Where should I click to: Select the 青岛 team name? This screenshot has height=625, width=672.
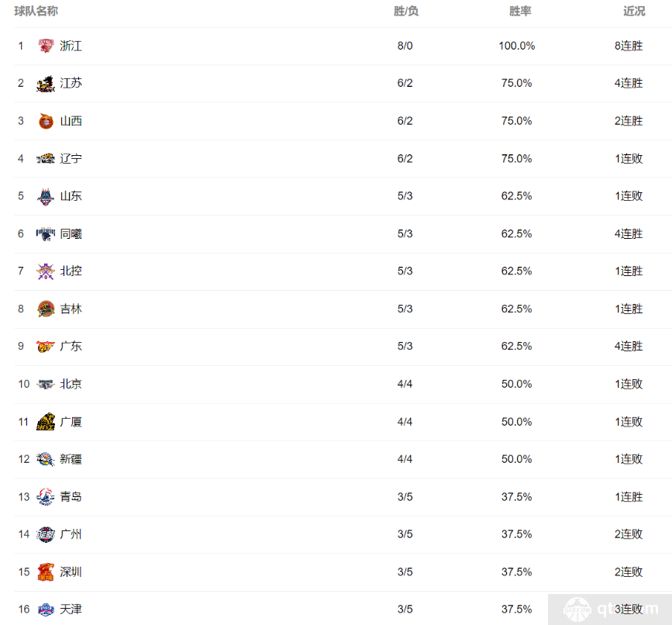click(x=71, y=497)
